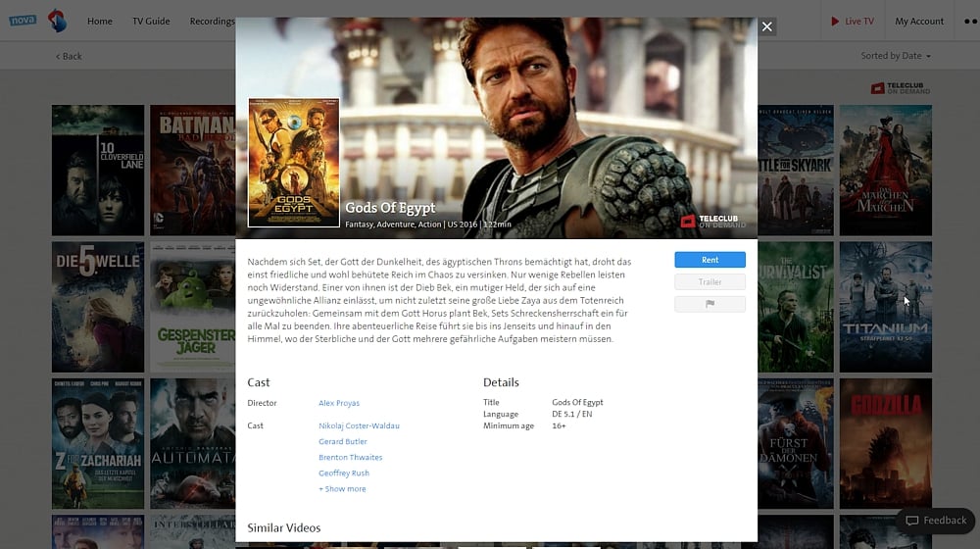This screenshot has height=549, width=980.
Task: Open Gerard Butler cast link
Action: [342, 441]
